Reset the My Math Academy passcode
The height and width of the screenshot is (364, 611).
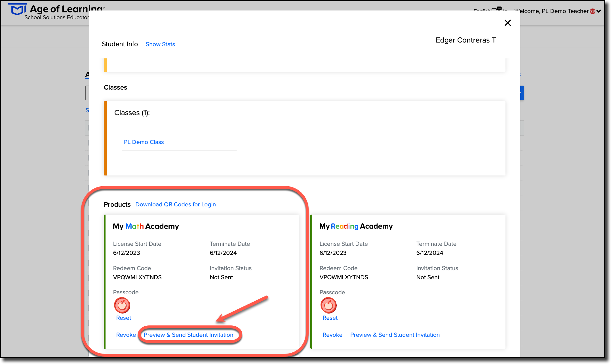(x=124, y=318)
